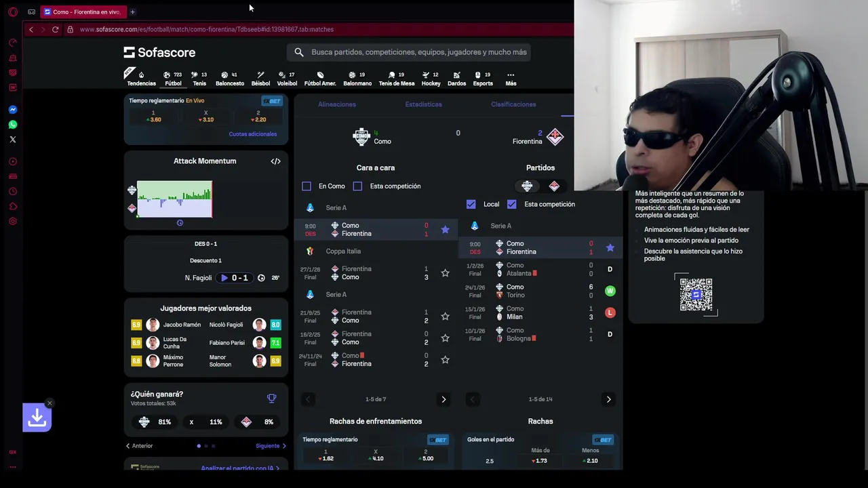Open the Tenis de Mesa category
The image size is (868, 488).
[397, 79]
